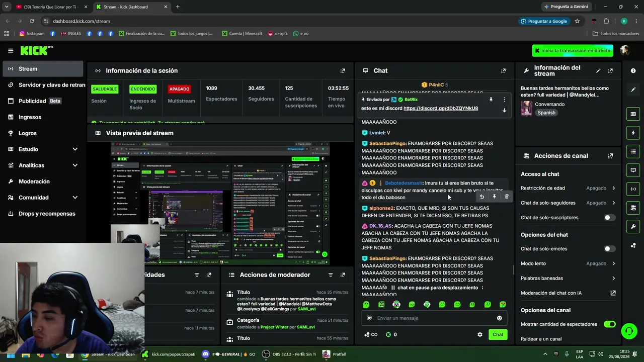Click the Spanish language tag

coord(546,113)
